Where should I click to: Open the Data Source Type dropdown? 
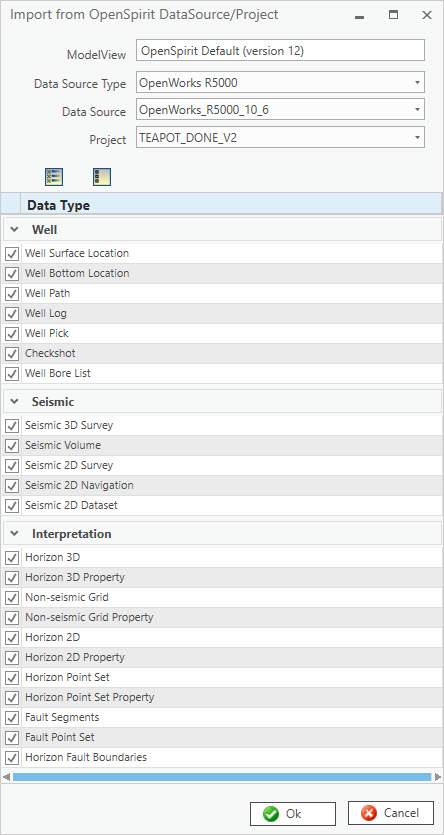coord(281,83)
